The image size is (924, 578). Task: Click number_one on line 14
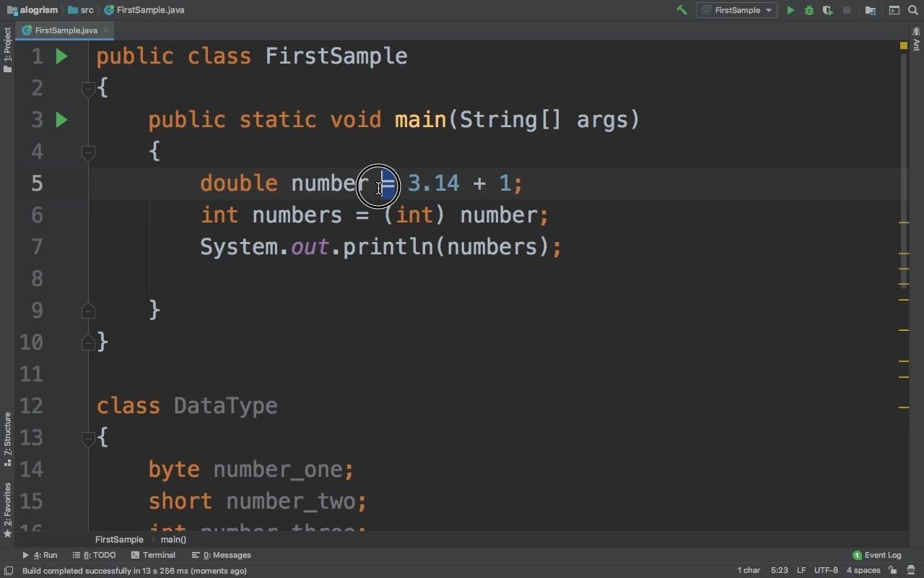tap(277, 470)
